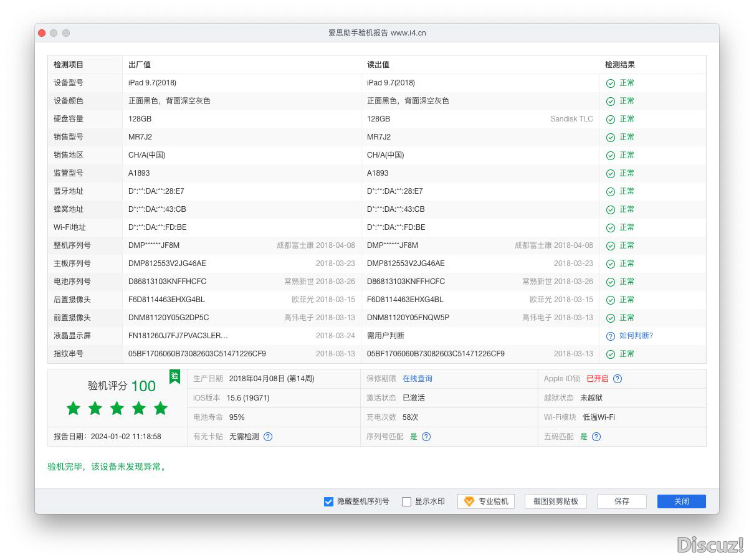
Task: Click the 生产日期 value 2018年04月08日 (第14周)
Action: tap(272, 379)
